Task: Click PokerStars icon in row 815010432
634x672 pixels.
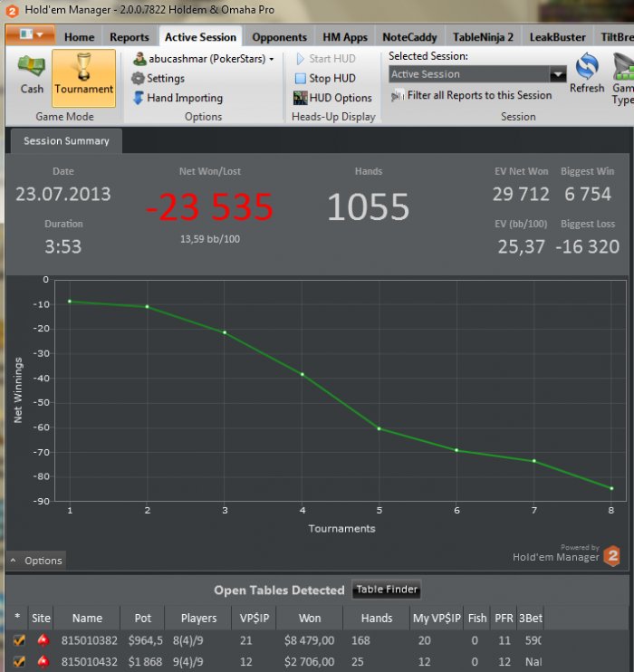Action: pyautogui.click(x=43, y=662)
